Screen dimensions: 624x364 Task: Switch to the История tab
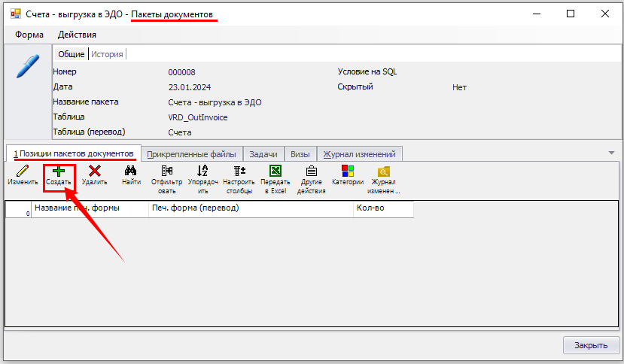(x=108, y=54)
